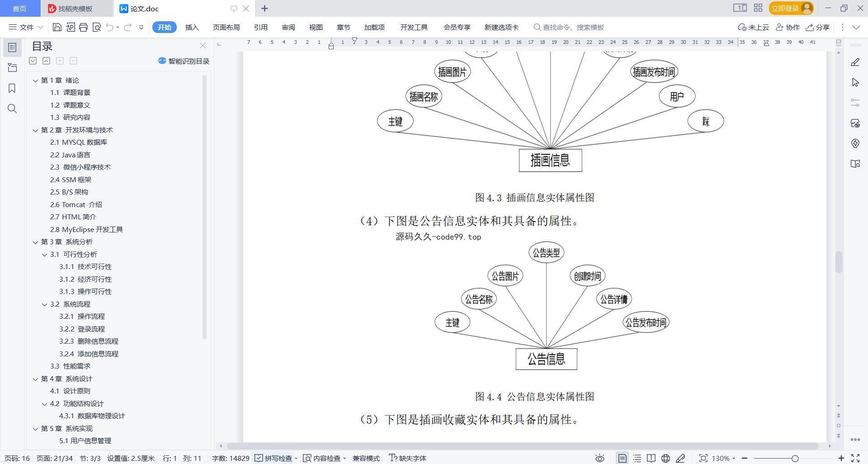Screen dimensions: 868x464
Task: Click the Export to PDF icon
Action: (x=70, y=27)
